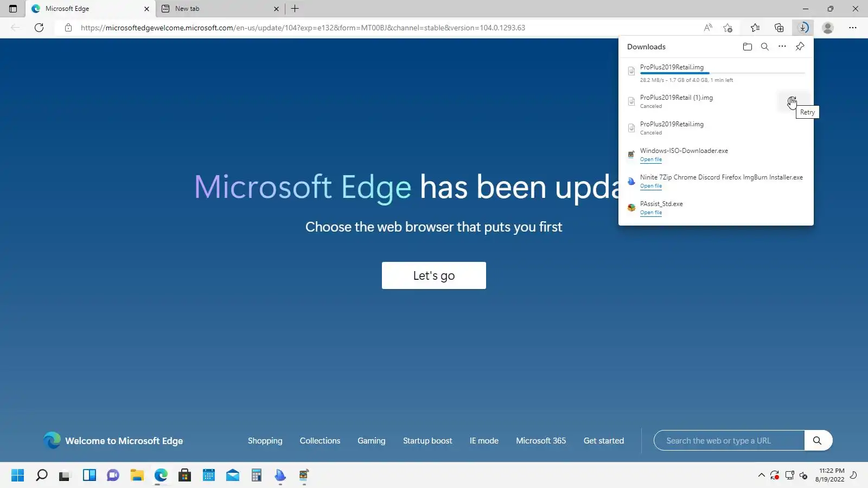Open downloads folder icon in panel
Image resolution: width=868 pixels, height=488 pixels.
tap(747, 47)
